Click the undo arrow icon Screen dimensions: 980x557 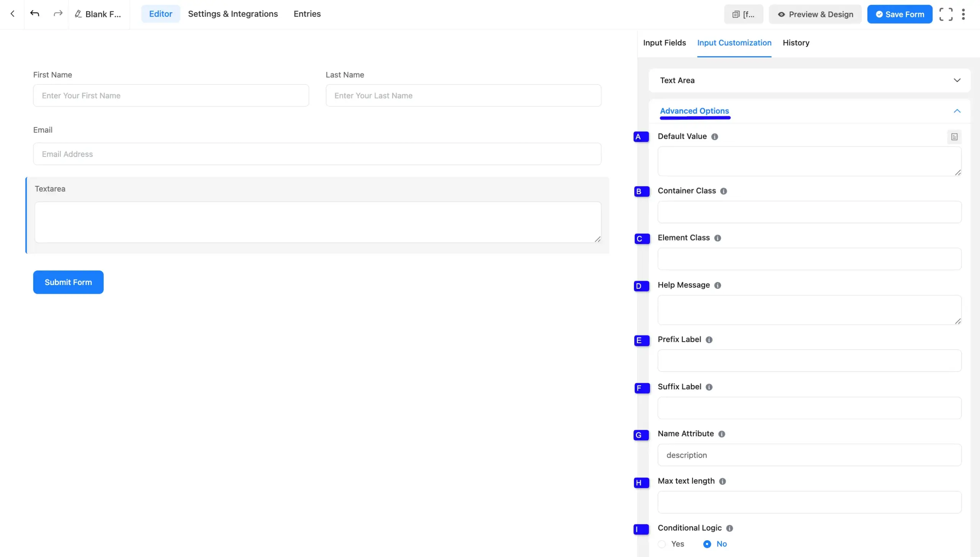tap(35, 13)
